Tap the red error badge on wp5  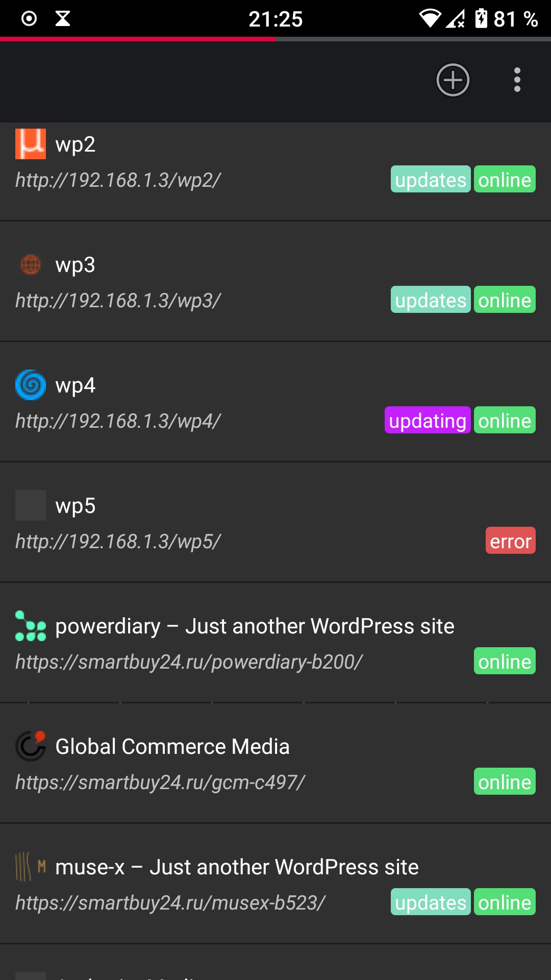pos(510,541)
